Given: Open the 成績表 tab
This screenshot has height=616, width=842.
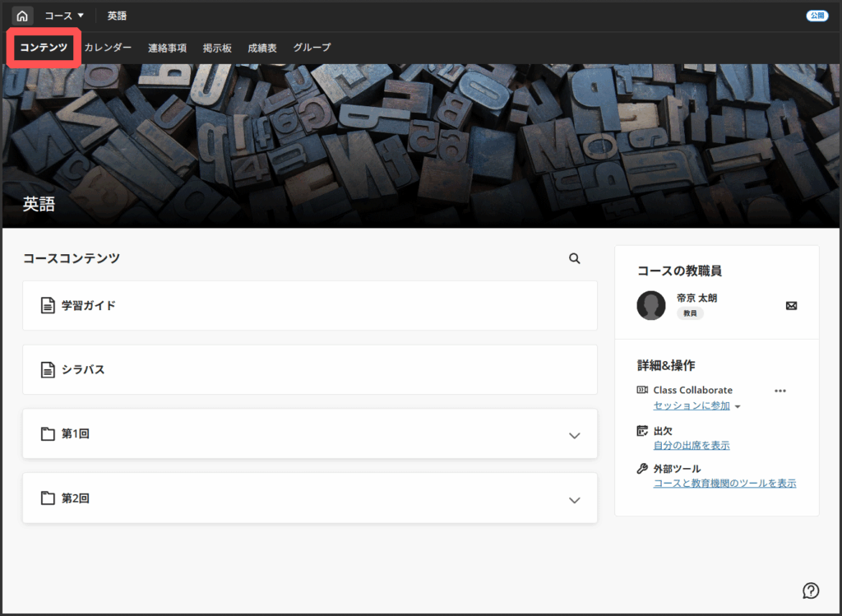Looking at the screenshot, I should pyautogui.click(x=262, y=48).
